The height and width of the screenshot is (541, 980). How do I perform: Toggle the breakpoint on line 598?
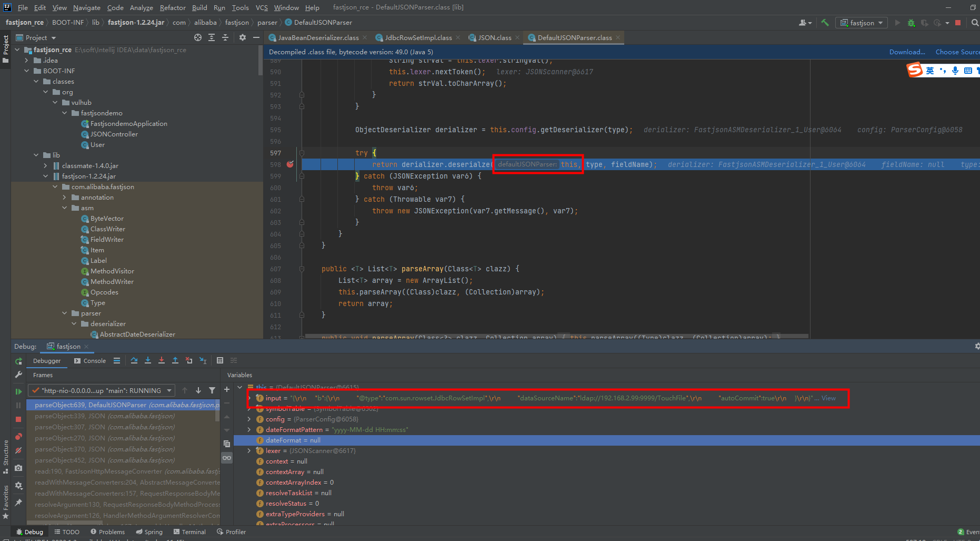point(290,164)
